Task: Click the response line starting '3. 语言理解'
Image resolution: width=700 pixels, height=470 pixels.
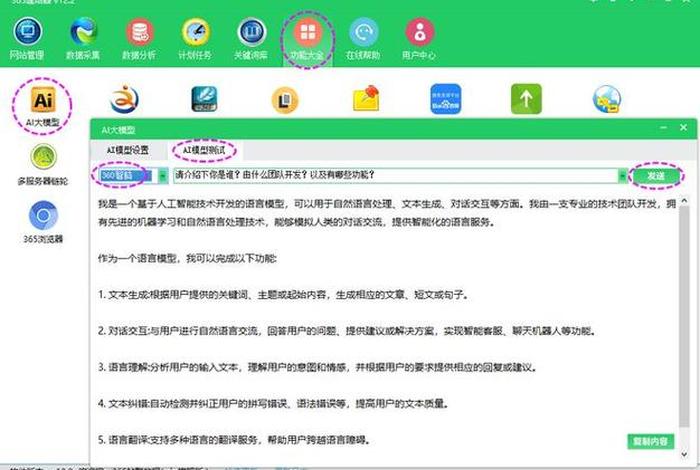Action: tap(318, 367)
